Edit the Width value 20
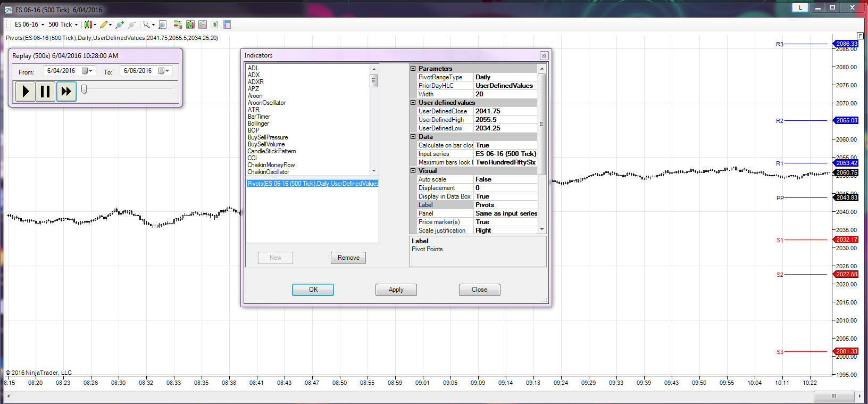Image resolution: width=868 pixels, height=404 pixels. (505, 94)
